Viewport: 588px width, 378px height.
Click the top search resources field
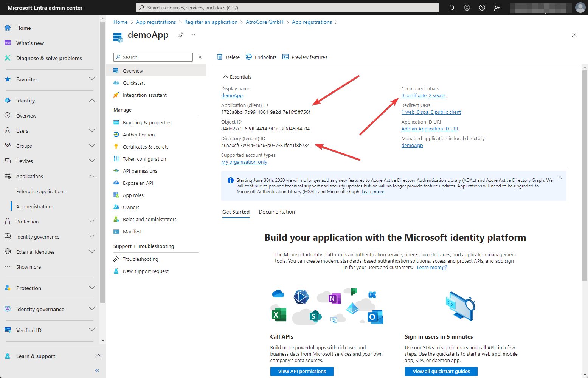coord(287,8)
